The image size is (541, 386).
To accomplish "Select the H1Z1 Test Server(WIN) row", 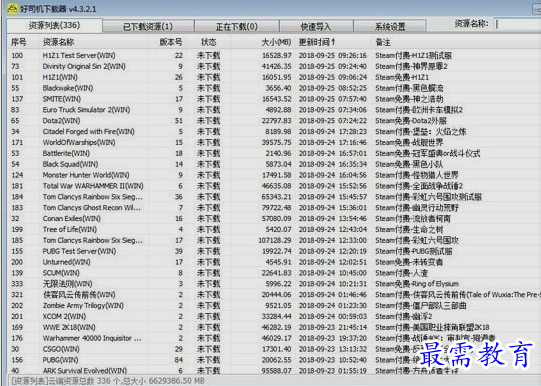I will coord(274,55).
